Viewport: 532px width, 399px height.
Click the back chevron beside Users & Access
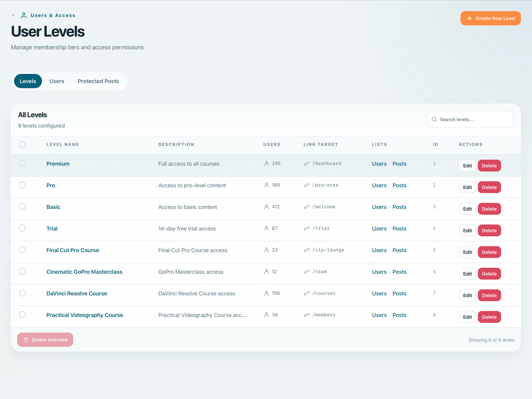(13, 15)
